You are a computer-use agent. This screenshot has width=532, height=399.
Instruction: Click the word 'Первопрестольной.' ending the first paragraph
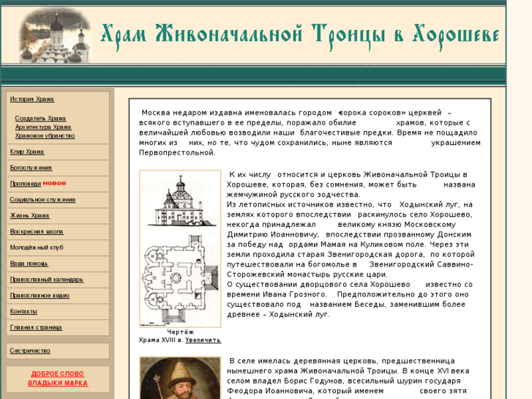click(x=177, y=153)
